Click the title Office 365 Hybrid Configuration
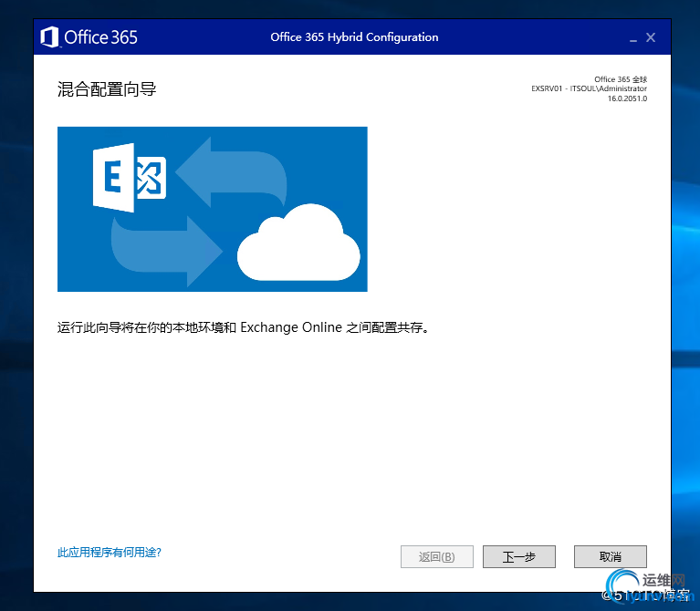 point(354,37)
